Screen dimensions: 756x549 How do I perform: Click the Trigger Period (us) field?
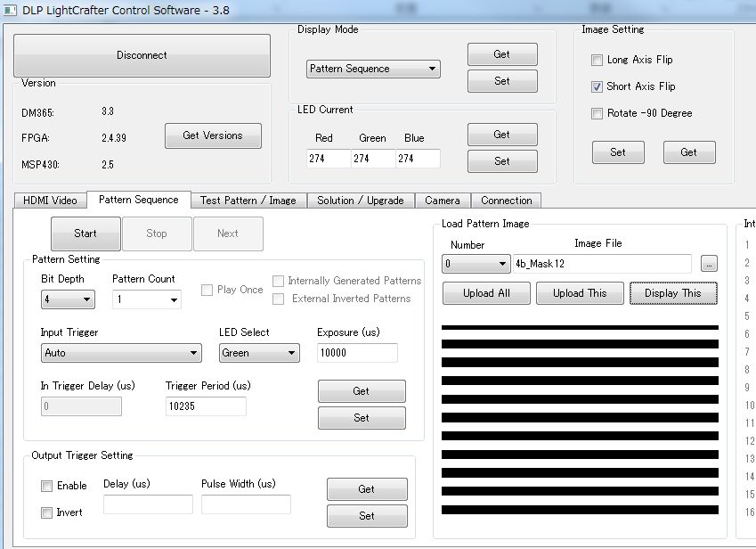coord(206,406)
